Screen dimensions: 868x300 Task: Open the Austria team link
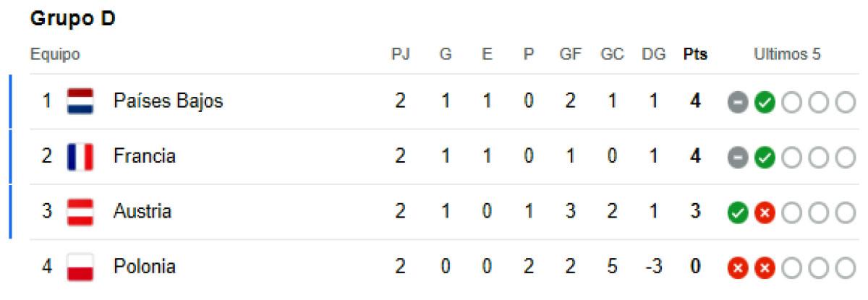click(142, 212)
